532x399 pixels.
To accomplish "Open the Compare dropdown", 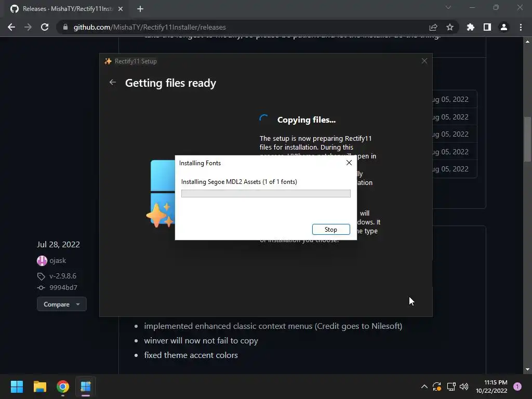I will 62,304.
